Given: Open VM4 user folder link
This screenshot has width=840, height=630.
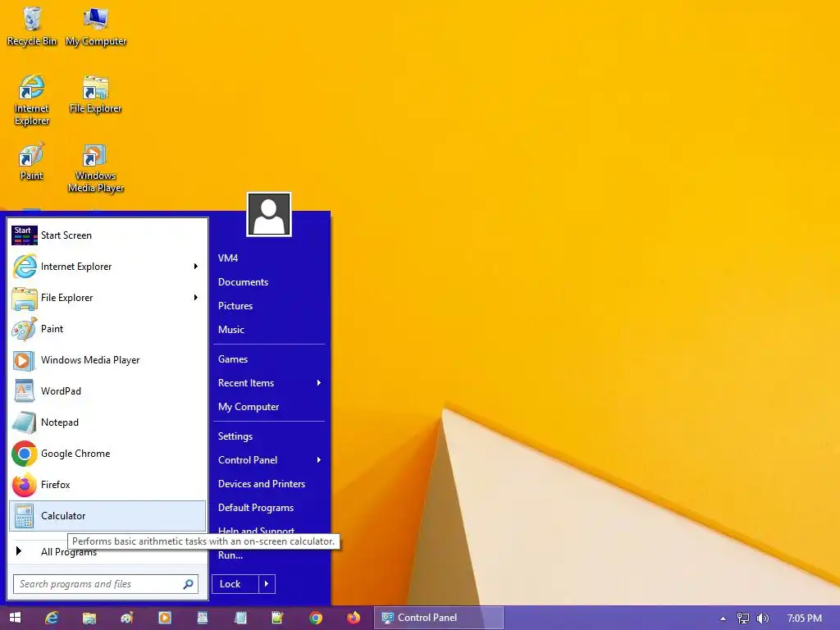Looking at the screenshot, I should pos(228,258).
